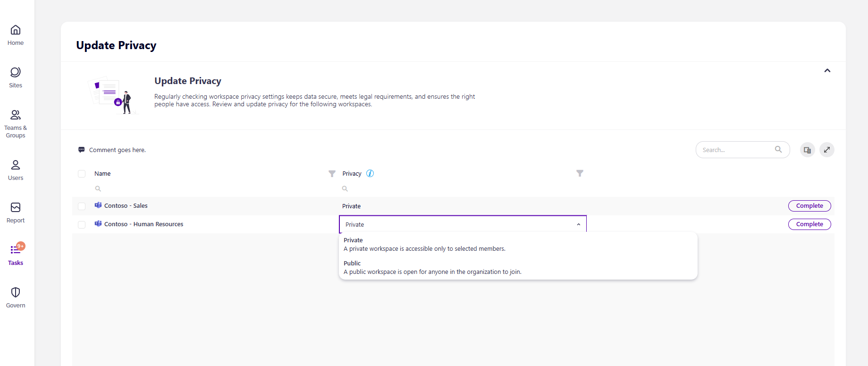Close the Private privacy dropdown
The height and width of the screenshot is (366, 868).
579,224
